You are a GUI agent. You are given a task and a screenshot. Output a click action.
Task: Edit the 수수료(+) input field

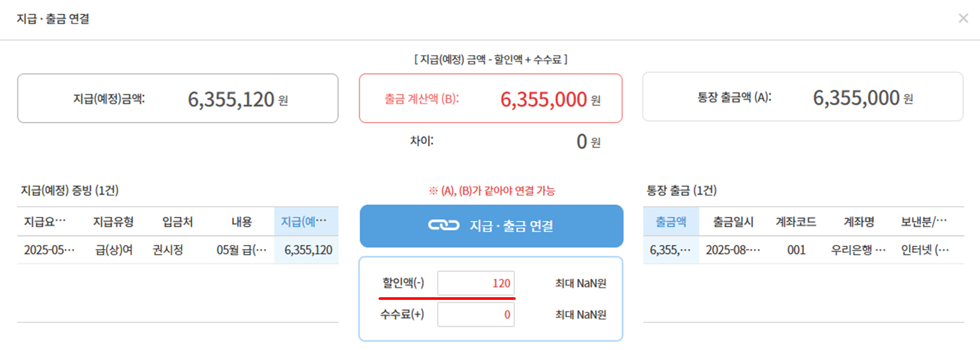tap(476, 315)
